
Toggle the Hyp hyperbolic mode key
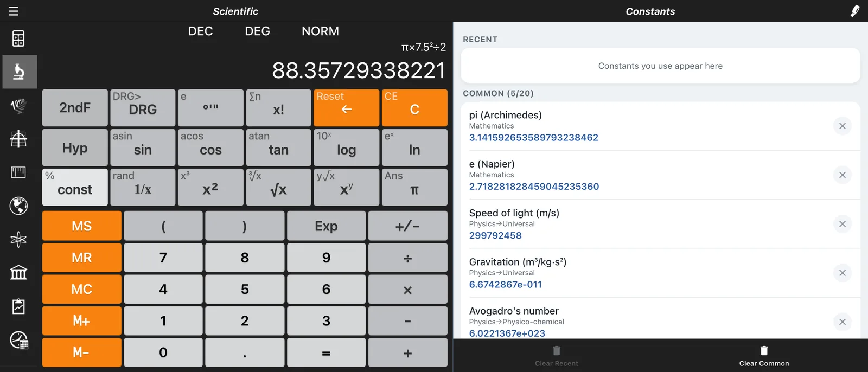[x=75, y=147]
